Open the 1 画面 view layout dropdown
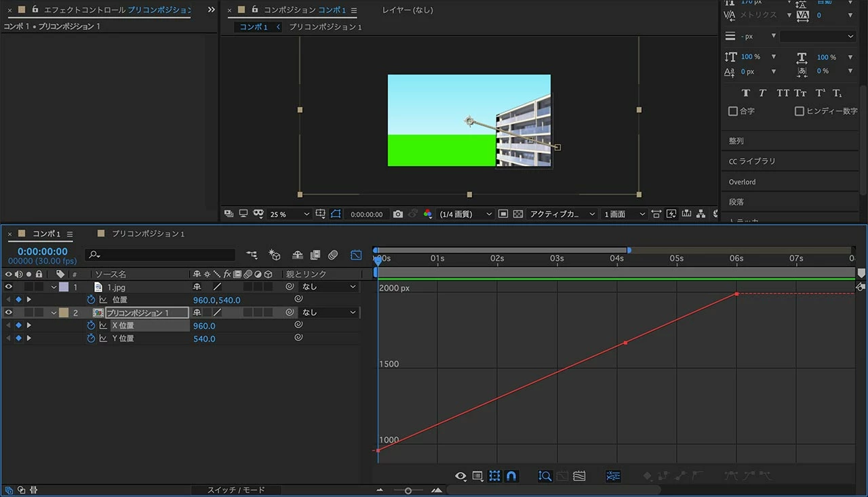This screenshot has height=497, width=868. [x=624, y=214]
